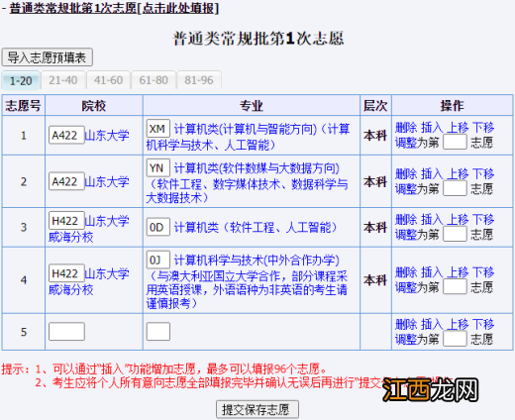Image resolution: width=515 pixels, height=420 pixels.
Task: Click 删除 for choice 4
Action: (406, 272)
